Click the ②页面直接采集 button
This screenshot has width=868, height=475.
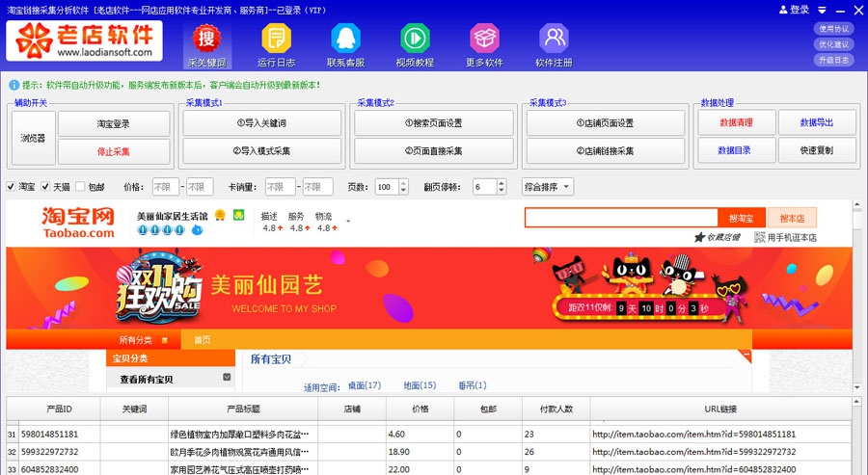pyautogui.click(x=433, y=151)
